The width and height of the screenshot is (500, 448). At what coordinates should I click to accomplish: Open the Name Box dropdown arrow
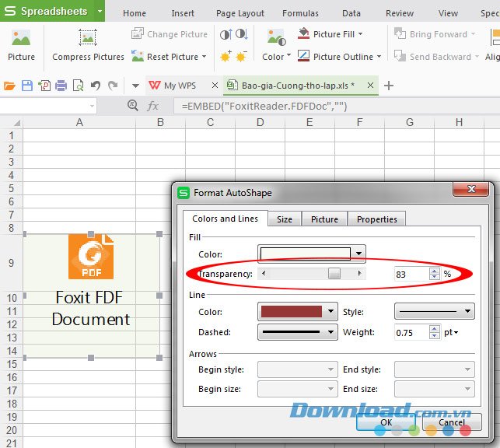pyautogui.click(x=92, y=106)
